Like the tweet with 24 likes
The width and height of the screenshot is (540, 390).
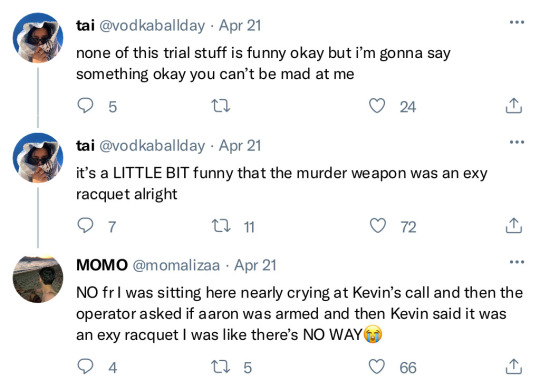377,106
